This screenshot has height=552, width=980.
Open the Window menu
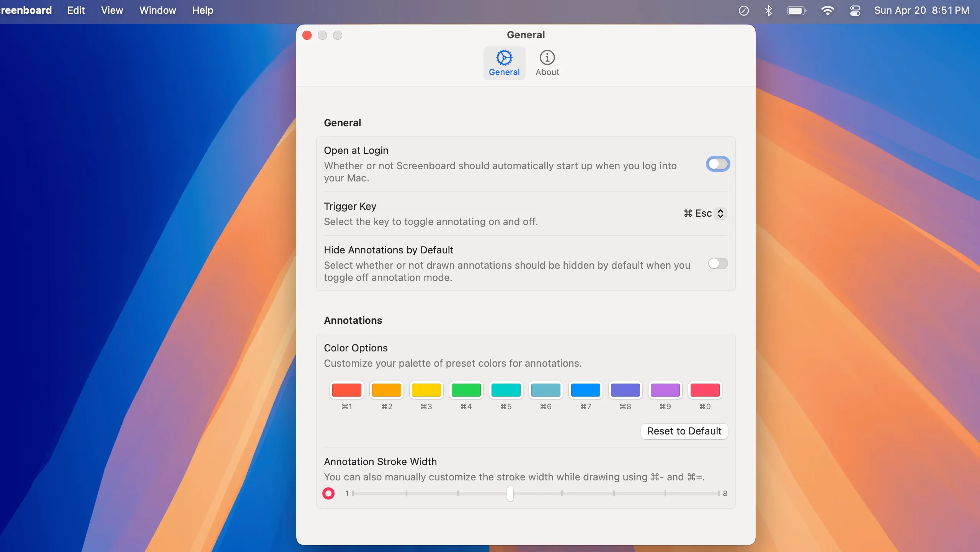point(158,10)
